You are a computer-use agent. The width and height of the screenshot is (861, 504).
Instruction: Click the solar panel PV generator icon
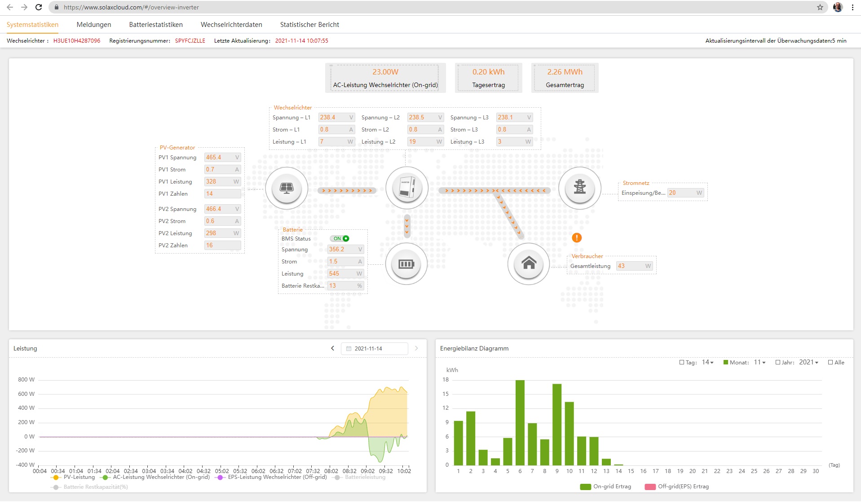pos(287,188)
